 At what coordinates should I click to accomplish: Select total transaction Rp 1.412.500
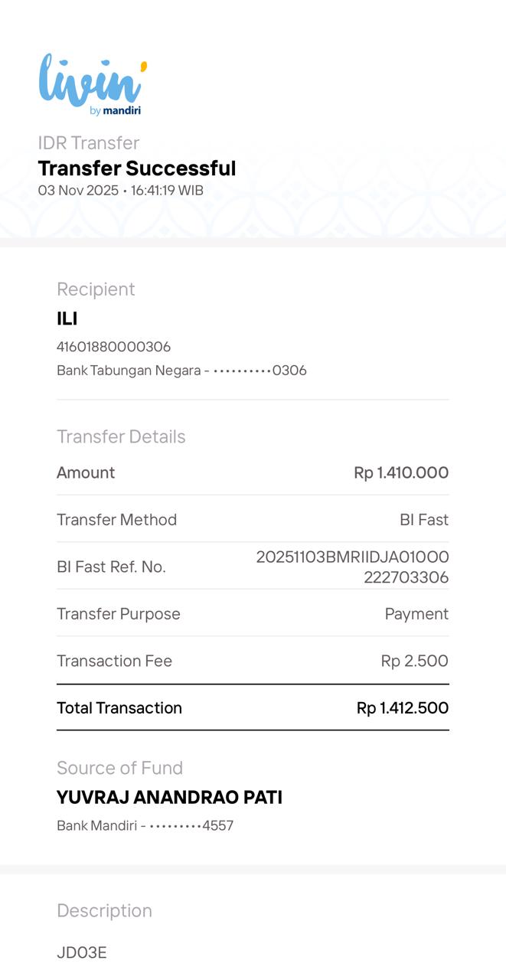[x=403, y=708]
